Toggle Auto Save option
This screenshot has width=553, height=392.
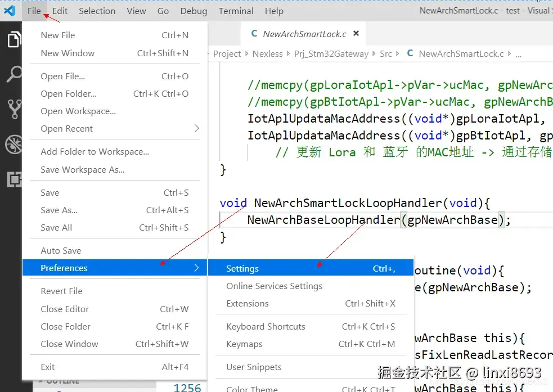click(115, 251)
